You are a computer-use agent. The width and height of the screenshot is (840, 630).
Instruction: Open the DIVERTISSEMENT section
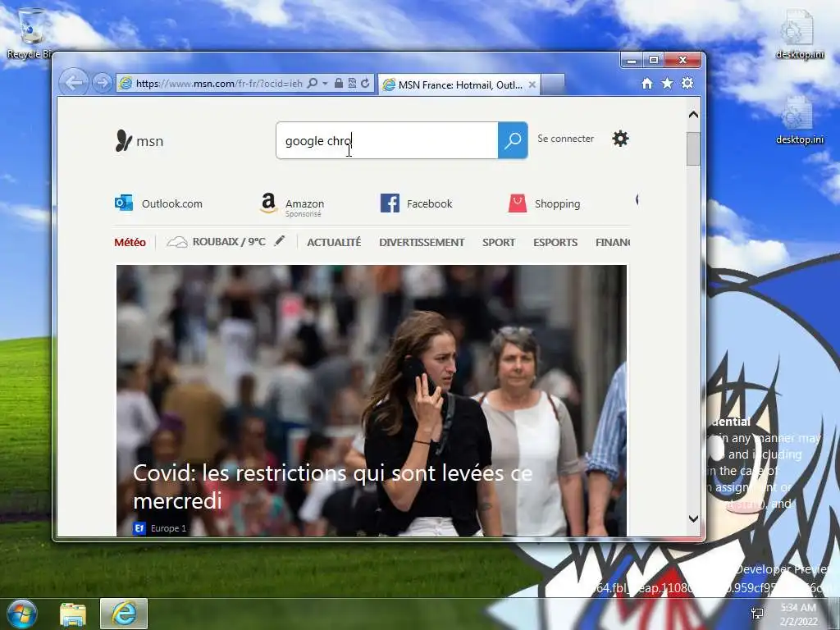pyautogui.click(x=422, y=242)
